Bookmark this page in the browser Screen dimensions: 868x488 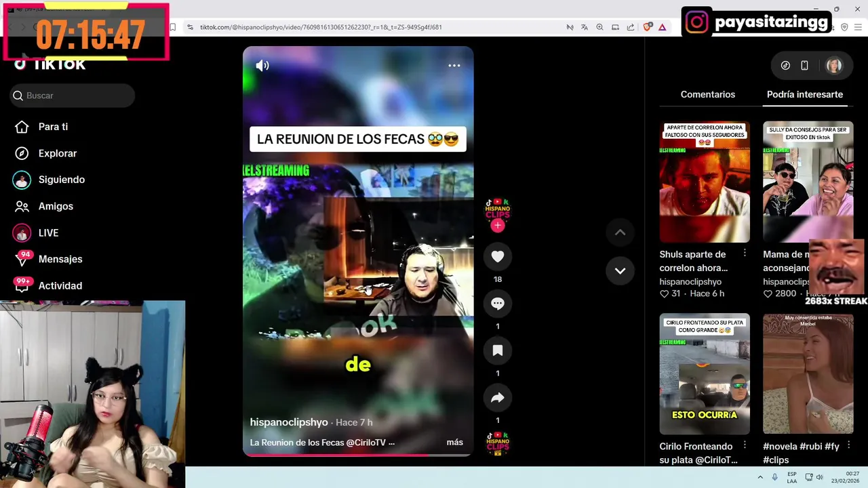(x=172, y=27)
